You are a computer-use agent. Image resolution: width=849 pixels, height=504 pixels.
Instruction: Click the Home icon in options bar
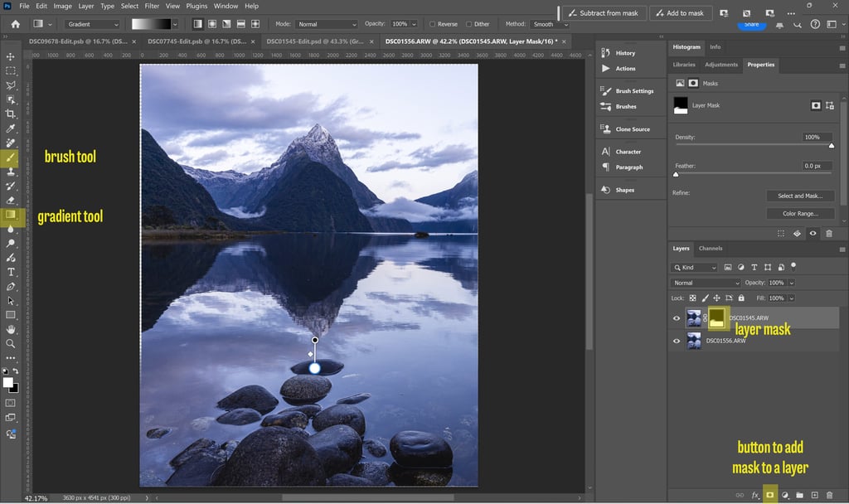(x=15, y=24)
